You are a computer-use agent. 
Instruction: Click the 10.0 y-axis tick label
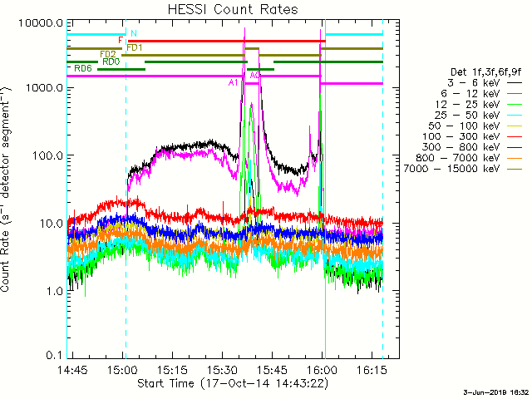(x=52, y=224)
